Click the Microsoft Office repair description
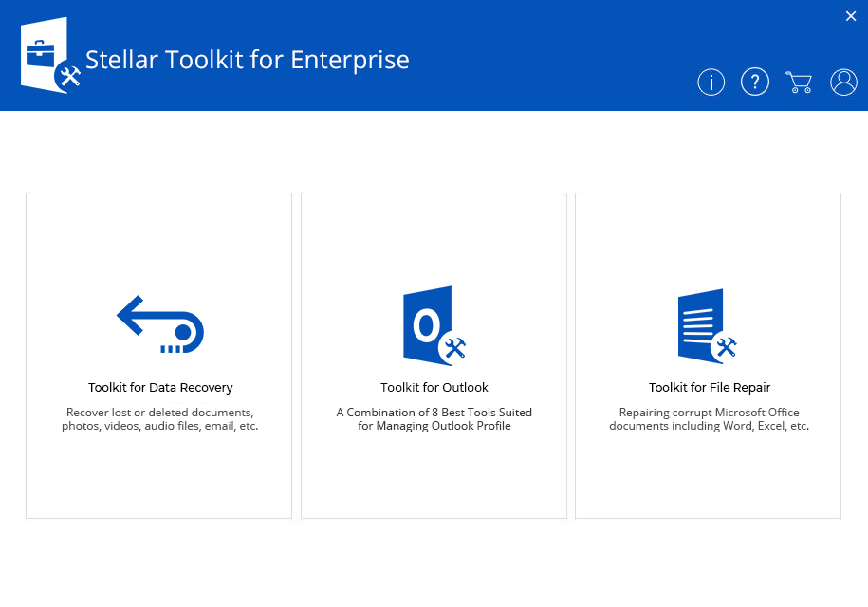Viewport: 868px width, 607px height. coord(708,418)
